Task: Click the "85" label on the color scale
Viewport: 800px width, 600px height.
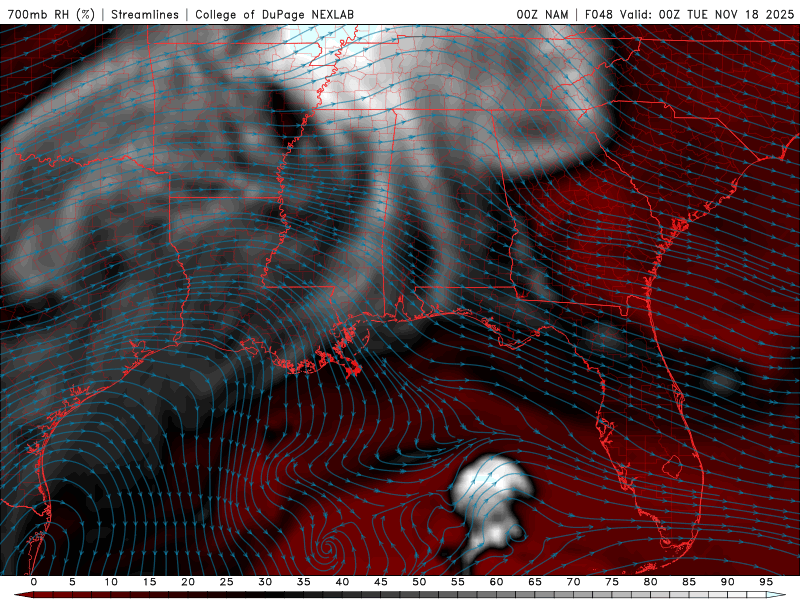Action: click(689, 582)
